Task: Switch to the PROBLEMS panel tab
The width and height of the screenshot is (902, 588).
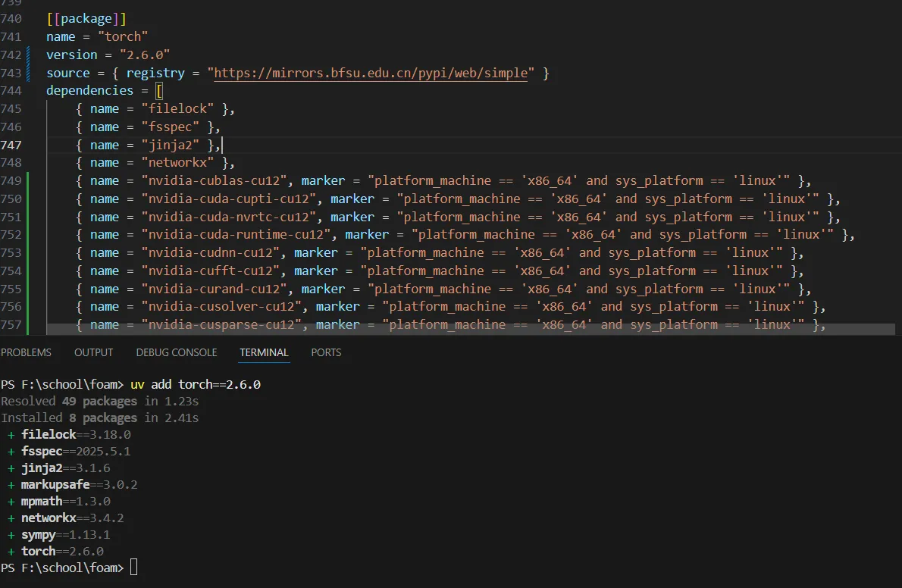Action: click(26, 352)
